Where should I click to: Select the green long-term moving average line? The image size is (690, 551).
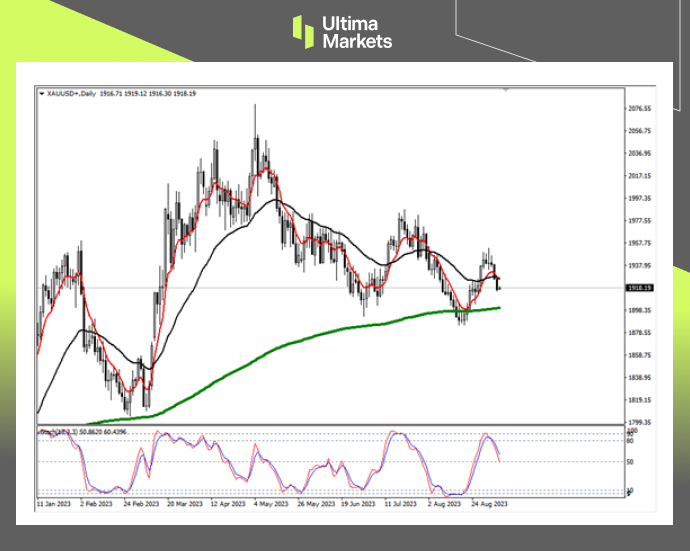click(x=300, y=342)
